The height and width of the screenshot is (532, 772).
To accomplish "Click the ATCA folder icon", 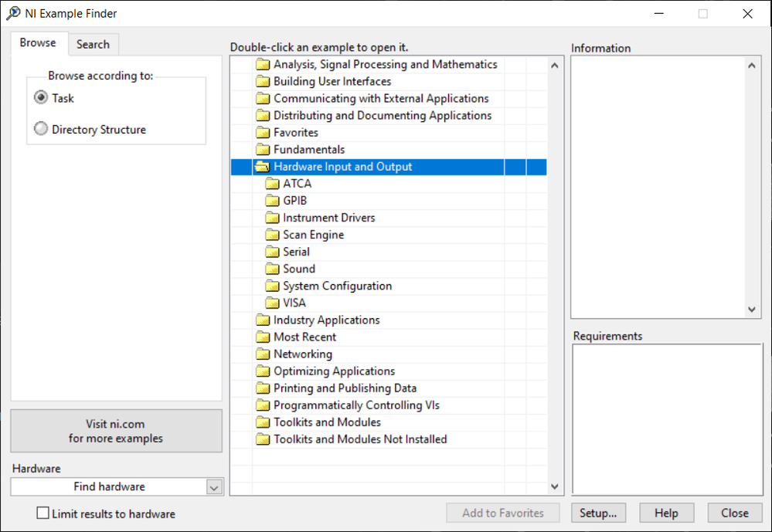I will point(272,184).
